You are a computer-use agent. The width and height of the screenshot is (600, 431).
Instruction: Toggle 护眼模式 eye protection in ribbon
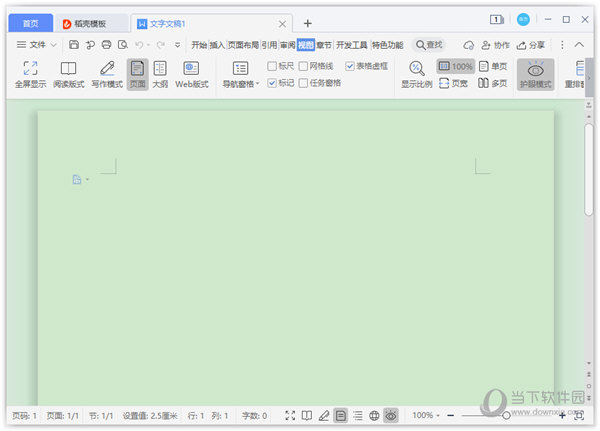coord(536,75)
